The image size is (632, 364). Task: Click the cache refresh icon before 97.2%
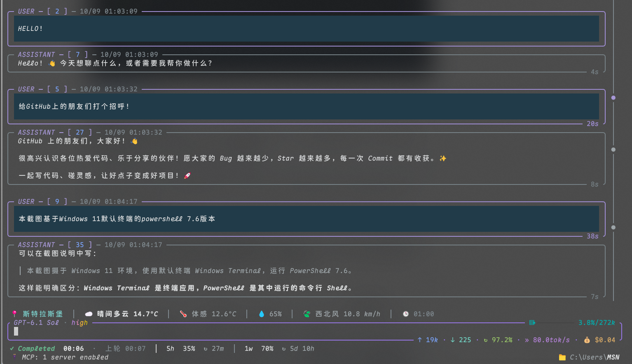click(485, 340)
